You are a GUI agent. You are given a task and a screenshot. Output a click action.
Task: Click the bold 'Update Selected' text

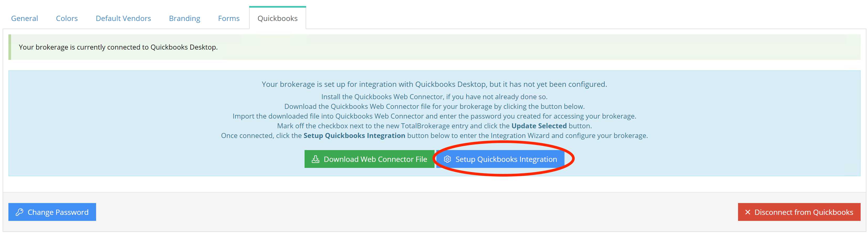tap(539, 126)
